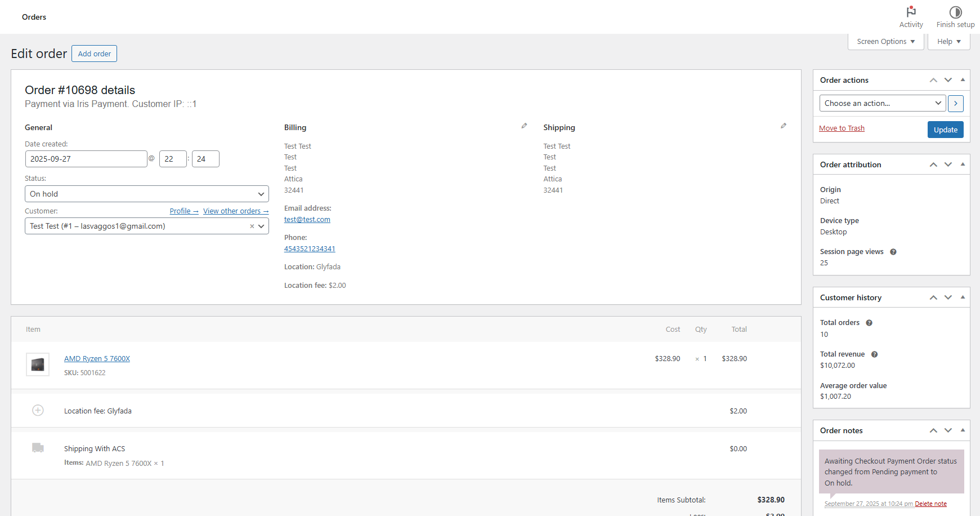
Task: Click the Total revenue help icon
Action: [874, 354]
